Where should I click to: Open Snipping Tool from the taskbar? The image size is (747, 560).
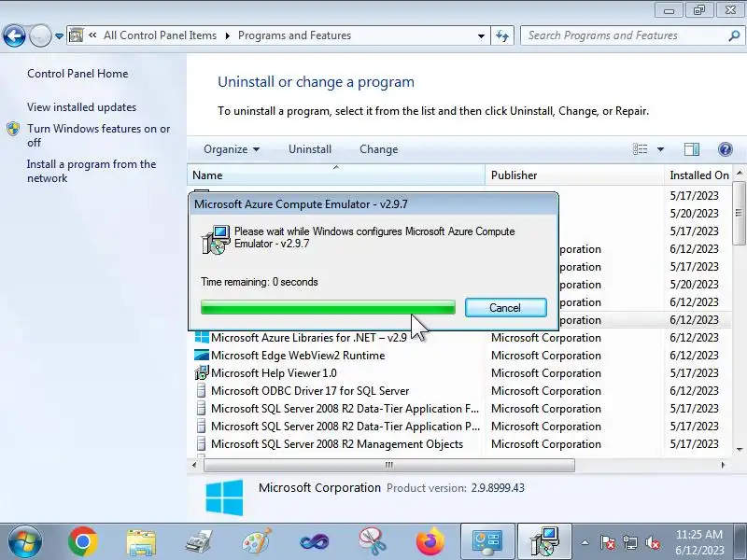pyautogui.click(x=373, y=542)
